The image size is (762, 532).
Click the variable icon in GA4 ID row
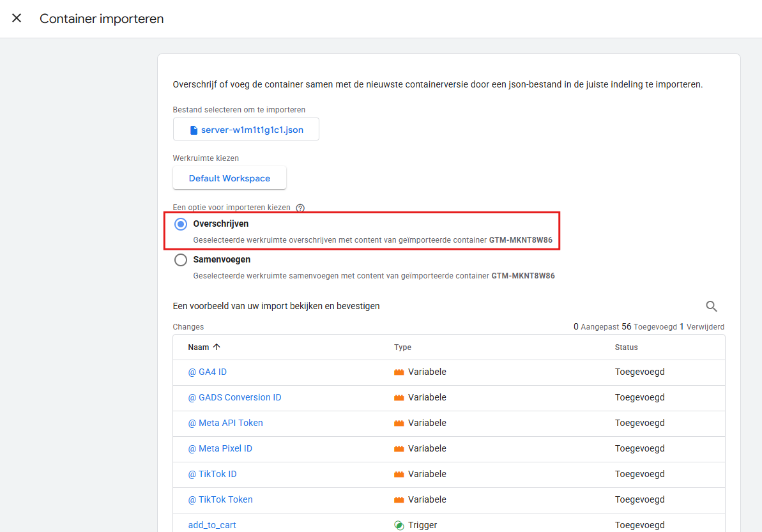(399, 372)
